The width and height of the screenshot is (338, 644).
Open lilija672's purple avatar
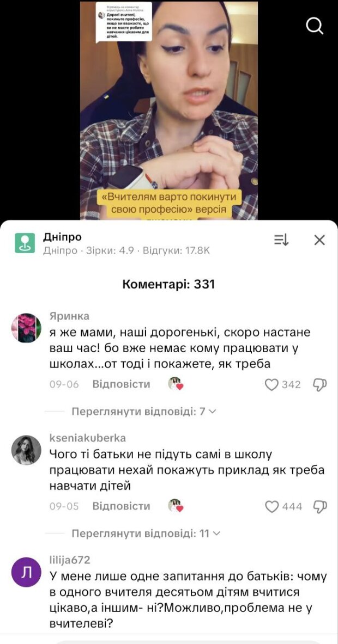26,572
